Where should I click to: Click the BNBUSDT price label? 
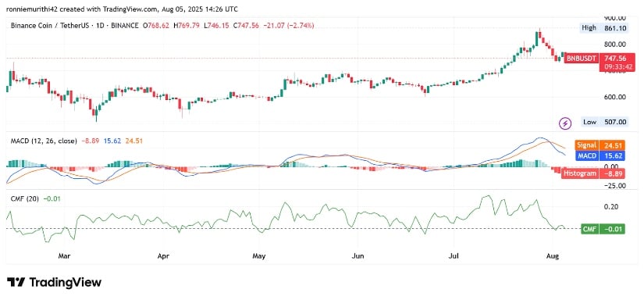coord(581,59)
